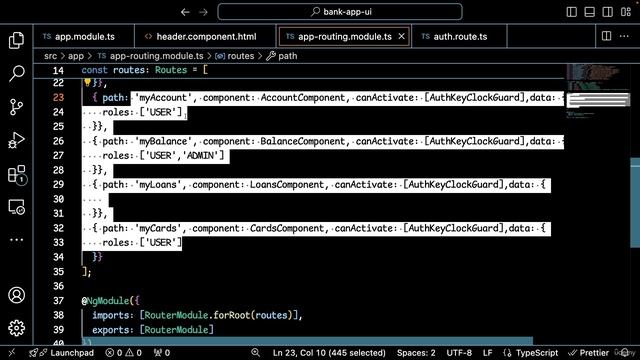Click the zoom magnifier icon in status bar
The width and height of the screenshot is (640, 360).
256,353
